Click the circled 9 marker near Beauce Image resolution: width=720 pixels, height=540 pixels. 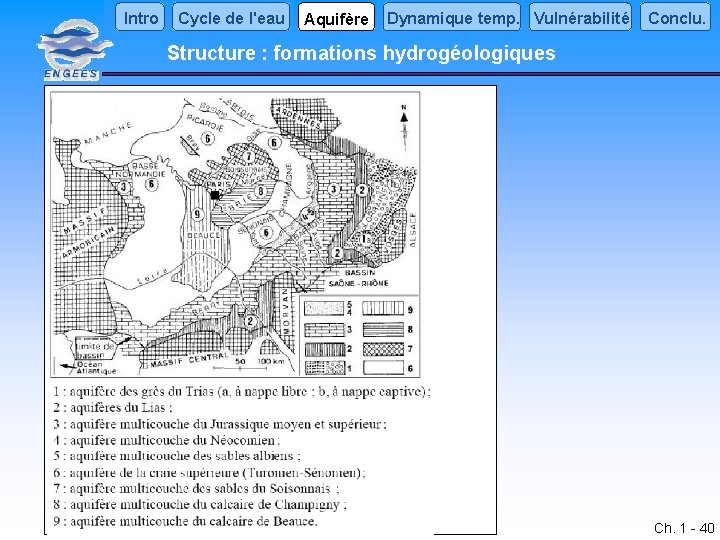coord(197,214)
